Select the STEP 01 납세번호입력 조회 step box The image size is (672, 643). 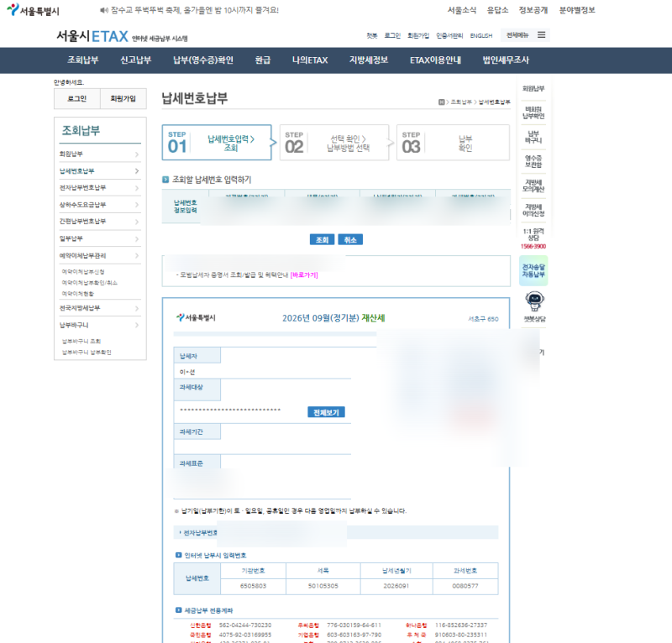tap(217, 143)
